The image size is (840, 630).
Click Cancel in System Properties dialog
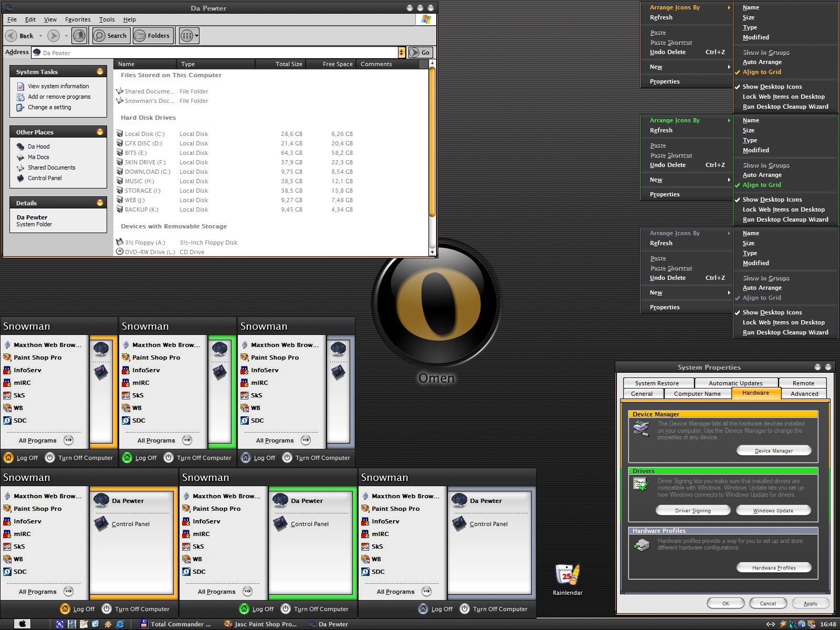[x=768, y=603]
